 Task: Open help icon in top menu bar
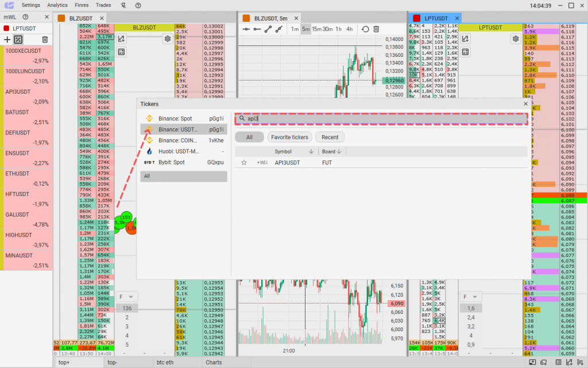point(138,5)
